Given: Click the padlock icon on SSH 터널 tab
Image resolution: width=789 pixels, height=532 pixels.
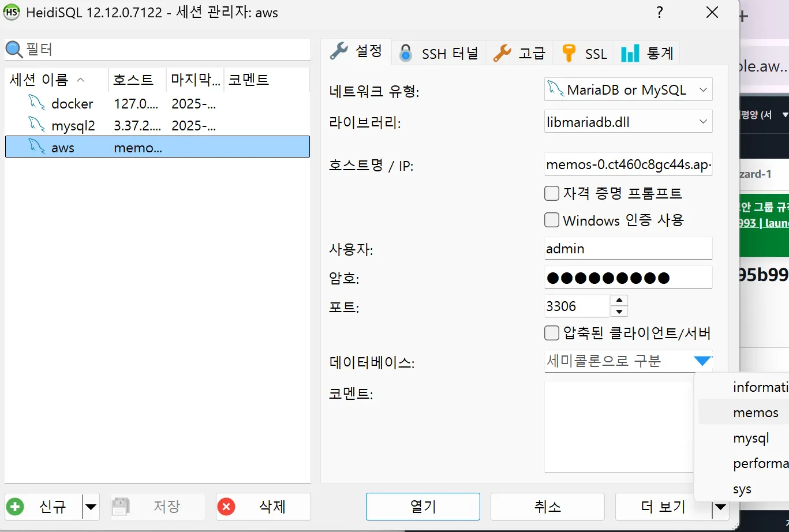Looking at the screenshot, I should [x=406, y=54].
